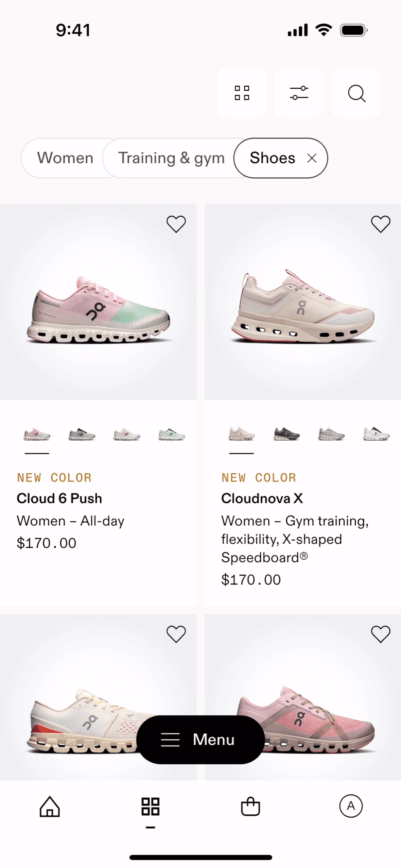Favorite the pink shoe at bottom right
This screenshot has height=868, width=401.
(381, 634)
